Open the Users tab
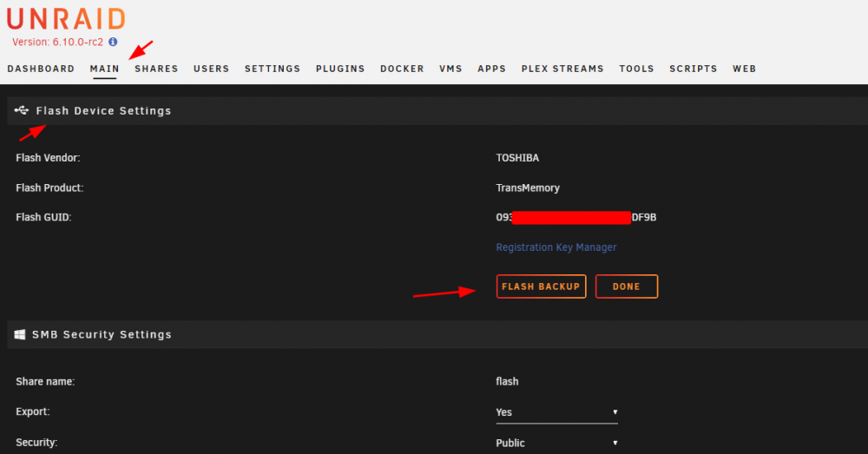Image resolution: width=868 pixels, height=454 pixels. [x=212, y=69]
